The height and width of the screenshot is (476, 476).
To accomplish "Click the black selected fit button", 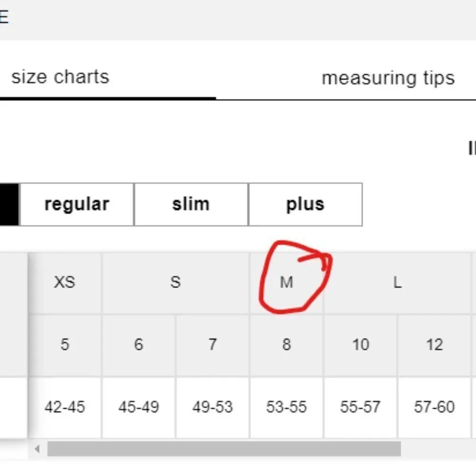I will coord(10,204).
